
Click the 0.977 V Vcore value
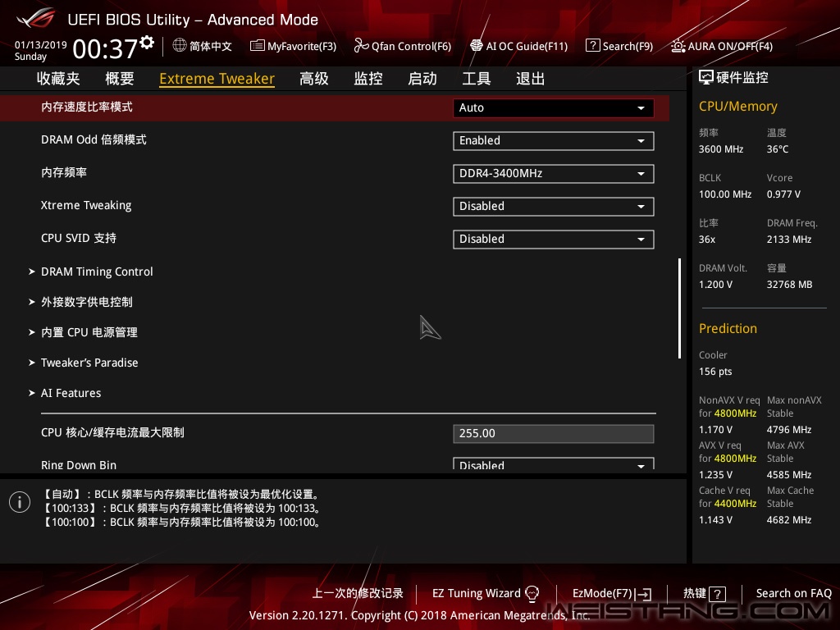(783, 194)
